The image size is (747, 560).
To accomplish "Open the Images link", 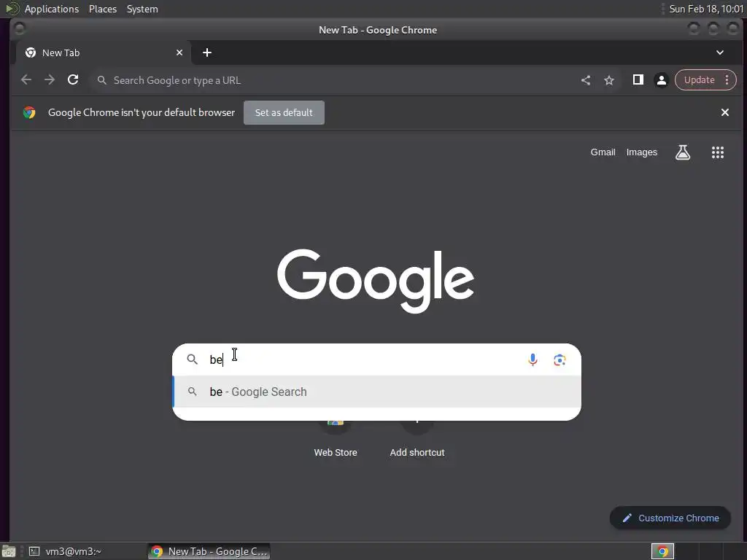I will coord(642,152).
